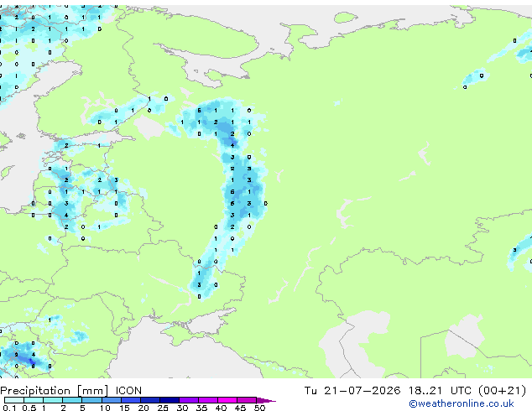Click the '18..21 UTC' time range
Screen dimensions: 532x411
click(x=440, y=391)
